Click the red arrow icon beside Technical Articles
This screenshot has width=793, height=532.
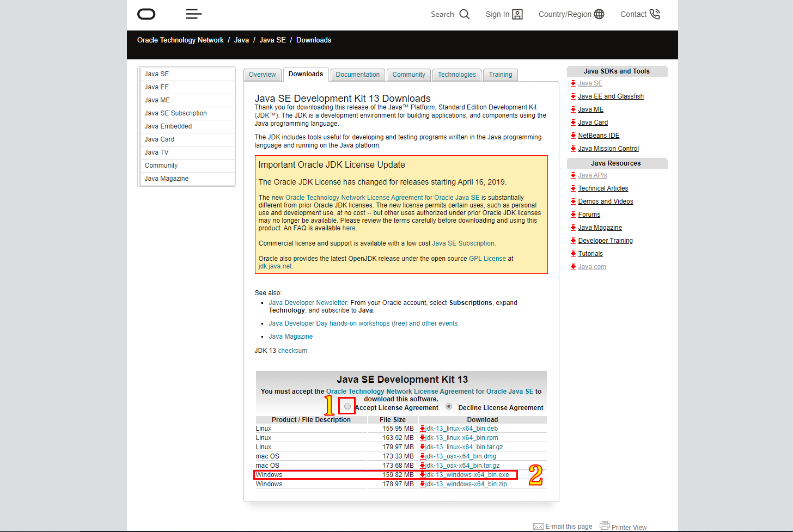tap(573, 188)
